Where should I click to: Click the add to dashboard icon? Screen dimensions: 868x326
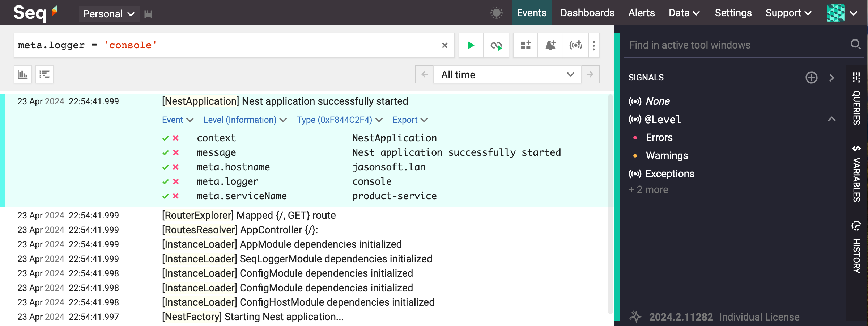click(526, 45)
